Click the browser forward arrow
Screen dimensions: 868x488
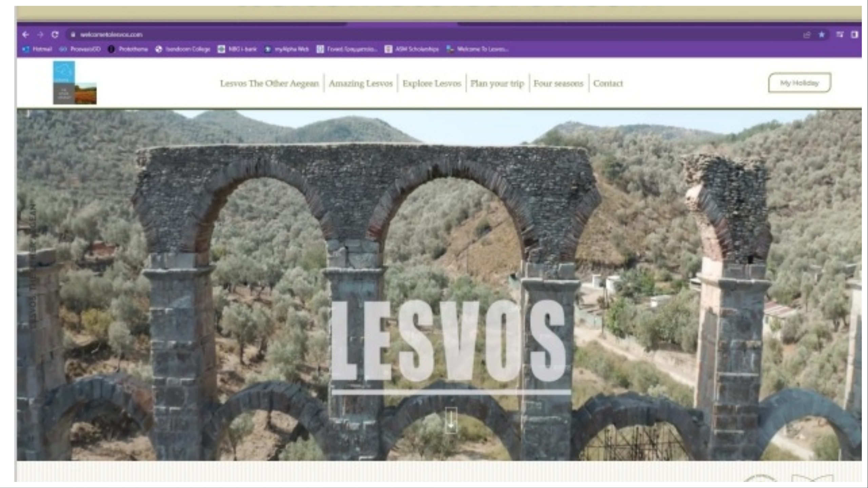click(x=40, y=35)
